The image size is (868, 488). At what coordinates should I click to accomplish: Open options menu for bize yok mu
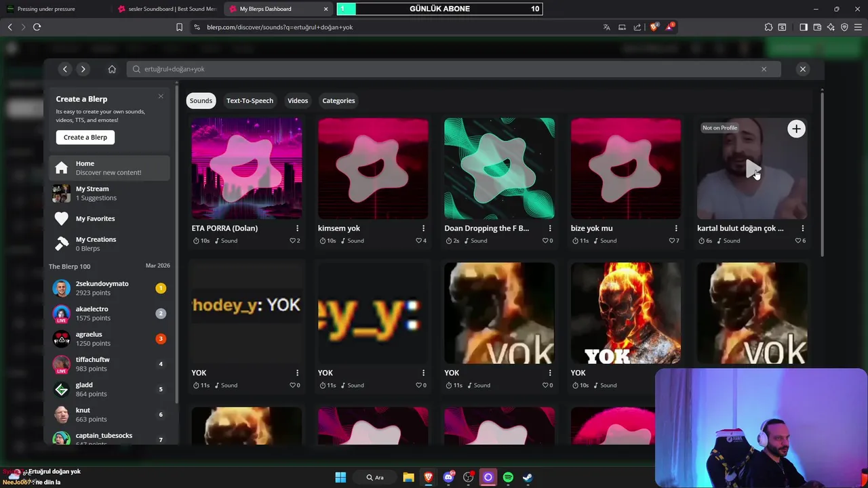point(676,228)
